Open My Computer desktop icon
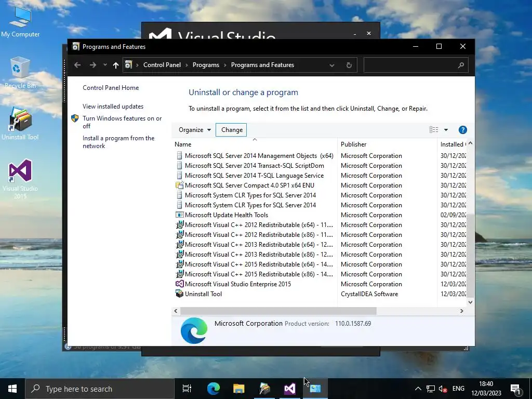Viewport: 532px width, 399px height. 20,22
